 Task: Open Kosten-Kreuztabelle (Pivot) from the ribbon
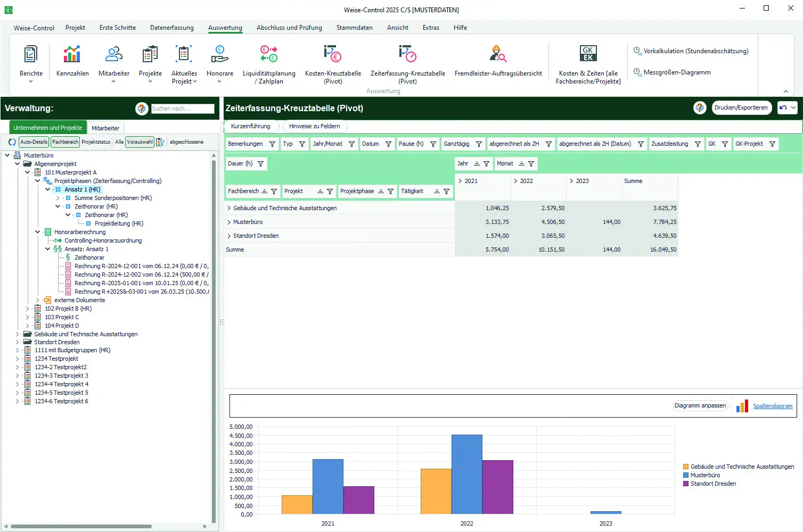332,54
